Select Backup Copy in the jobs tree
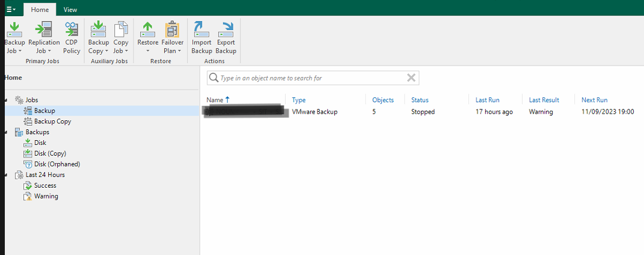The width and height of the screenshot is (644, 255). pos(52,121)
